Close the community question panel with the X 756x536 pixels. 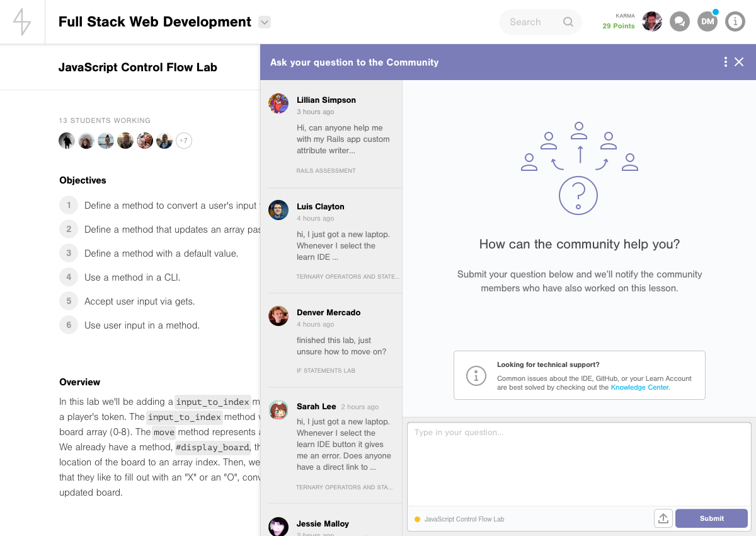point(740,62)
